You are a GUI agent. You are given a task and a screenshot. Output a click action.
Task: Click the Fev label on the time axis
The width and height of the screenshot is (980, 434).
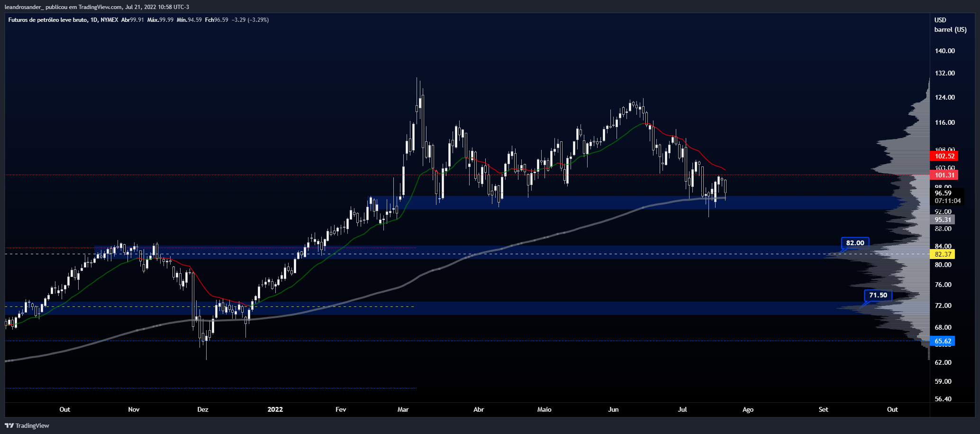(x=341, y=409)
